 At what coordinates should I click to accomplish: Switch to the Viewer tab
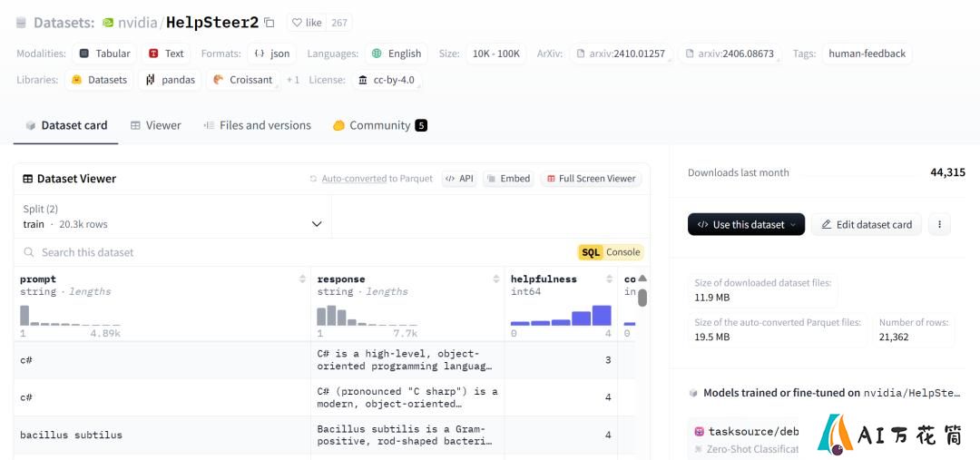point(156,125)
